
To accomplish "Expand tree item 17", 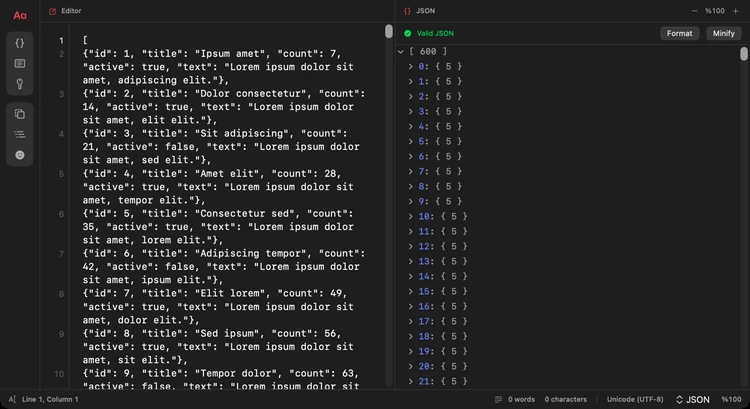I will [x=410, y=321].
